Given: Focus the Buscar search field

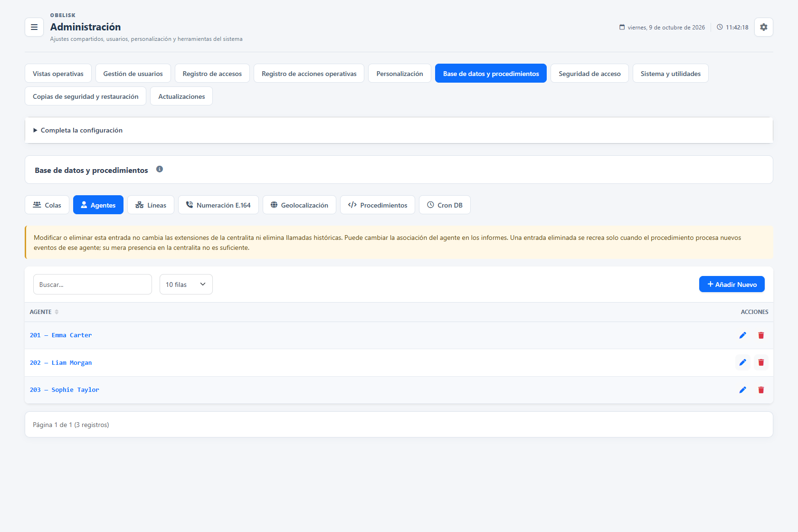Looking at the screenshot, I should [x=93, y=285].
